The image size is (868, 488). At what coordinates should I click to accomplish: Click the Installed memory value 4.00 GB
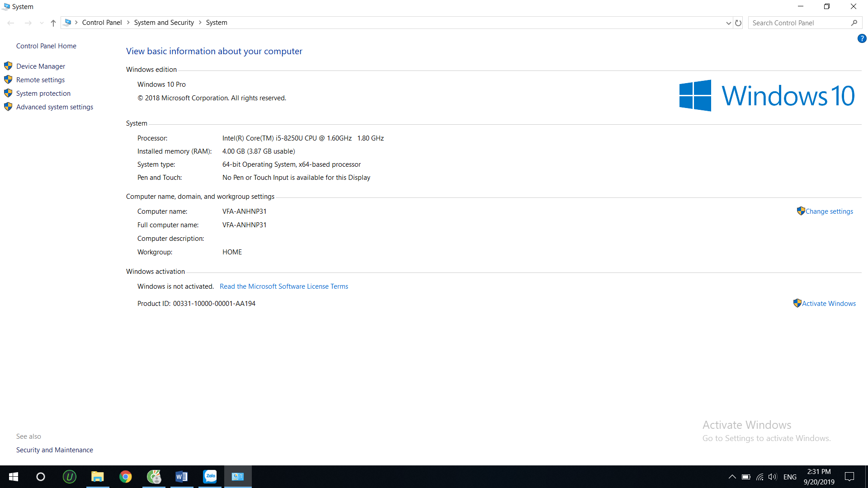coord(259,151)
